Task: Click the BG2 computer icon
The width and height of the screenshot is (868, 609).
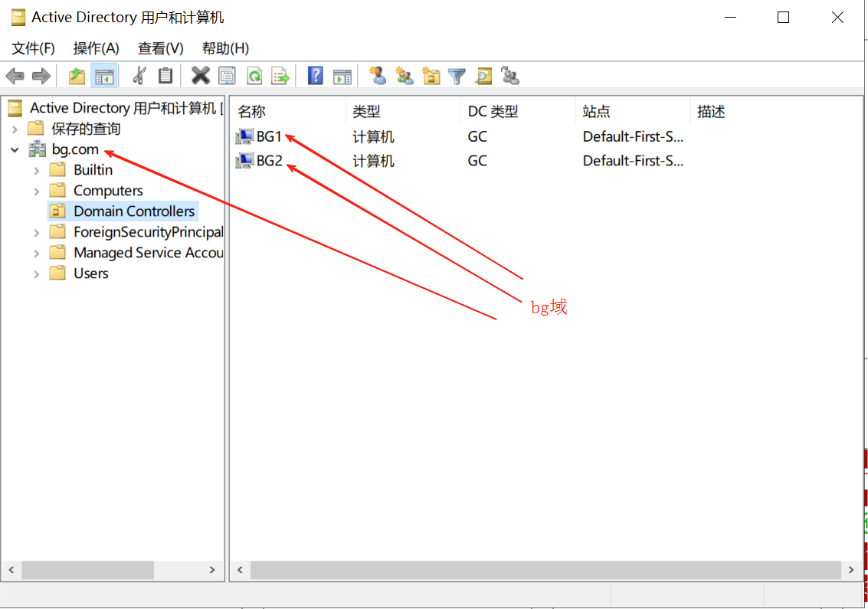Action: click(x=244, y=161)
